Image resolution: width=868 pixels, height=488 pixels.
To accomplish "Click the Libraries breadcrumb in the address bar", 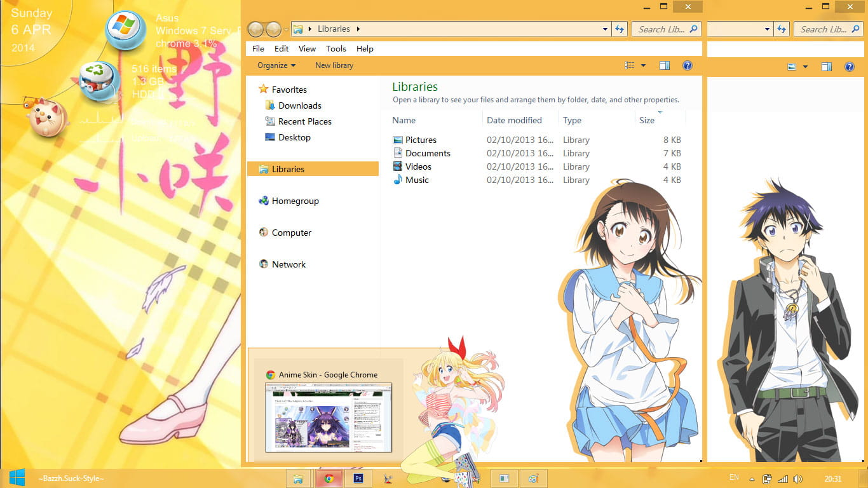I will pyautogui.click(x=334, y=29).
